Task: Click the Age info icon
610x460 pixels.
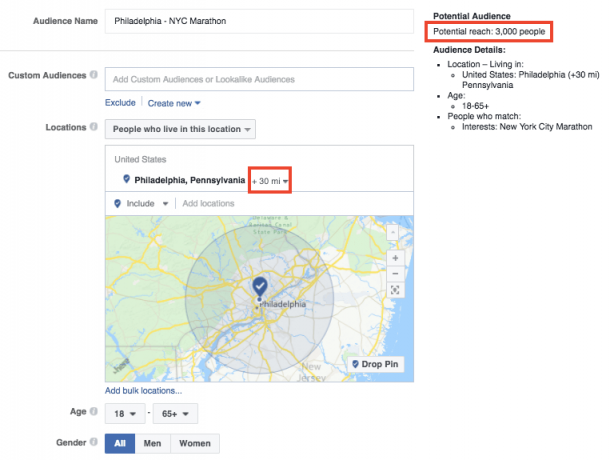Action: click(93, 412)
